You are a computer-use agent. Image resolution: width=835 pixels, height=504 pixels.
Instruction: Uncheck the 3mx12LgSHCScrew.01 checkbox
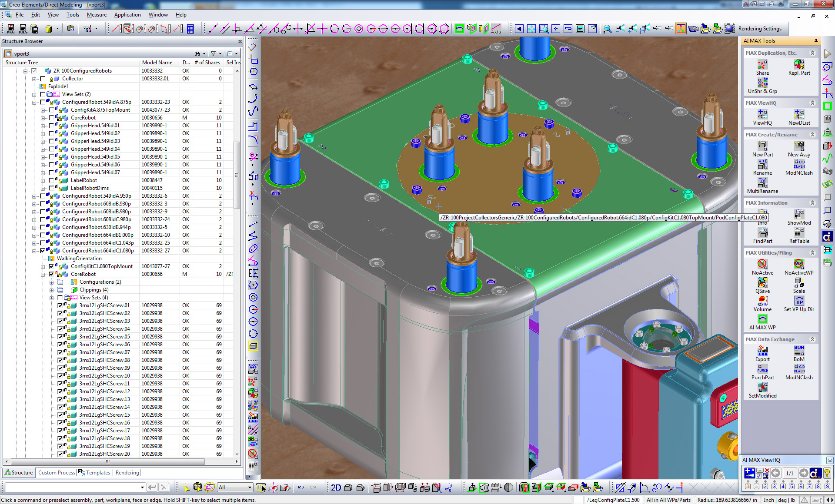pos(60,305)
